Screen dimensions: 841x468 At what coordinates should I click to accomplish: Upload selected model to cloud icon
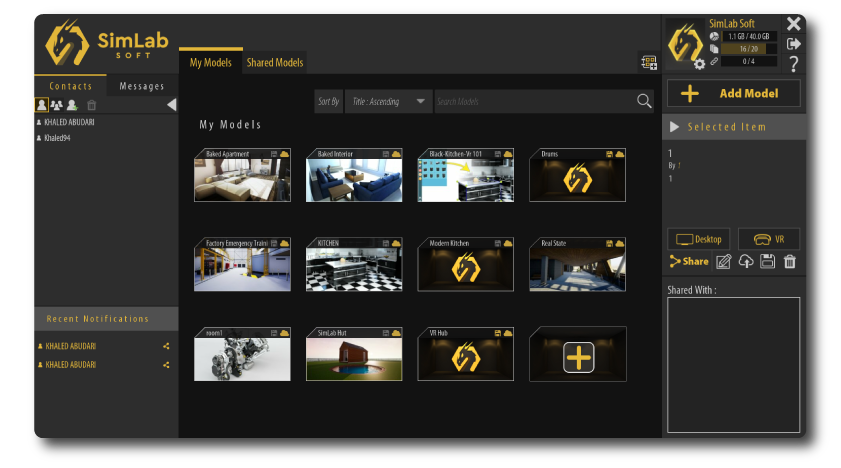coord(746,261)
